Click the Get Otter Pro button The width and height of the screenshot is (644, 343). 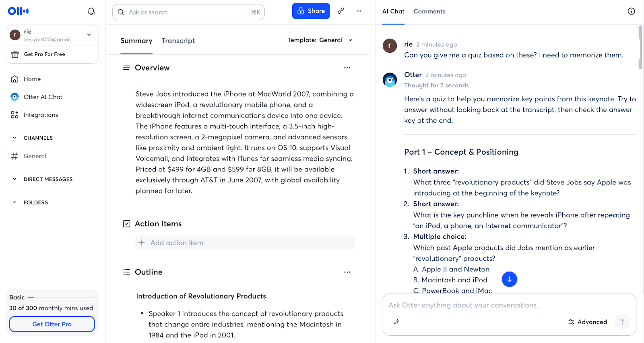pyautogui.click(x=52, y=324)
